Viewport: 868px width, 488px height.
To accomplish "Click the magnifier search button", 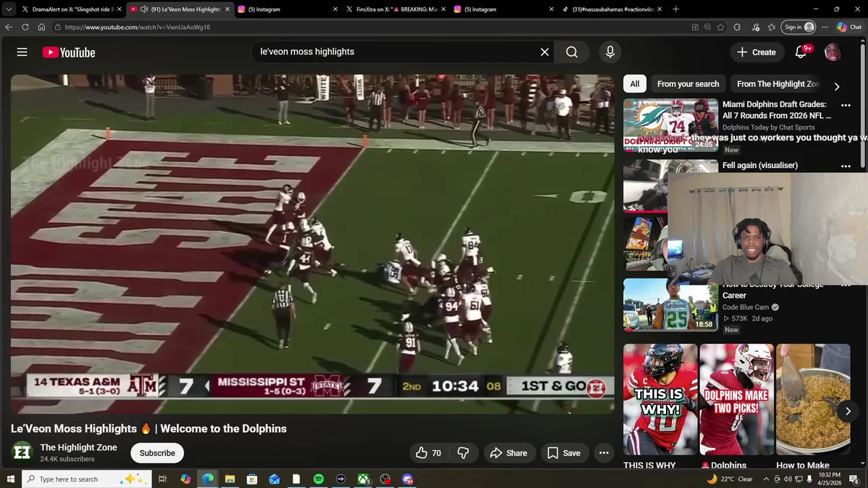I will pyautogui.click(x=572, y=52).
